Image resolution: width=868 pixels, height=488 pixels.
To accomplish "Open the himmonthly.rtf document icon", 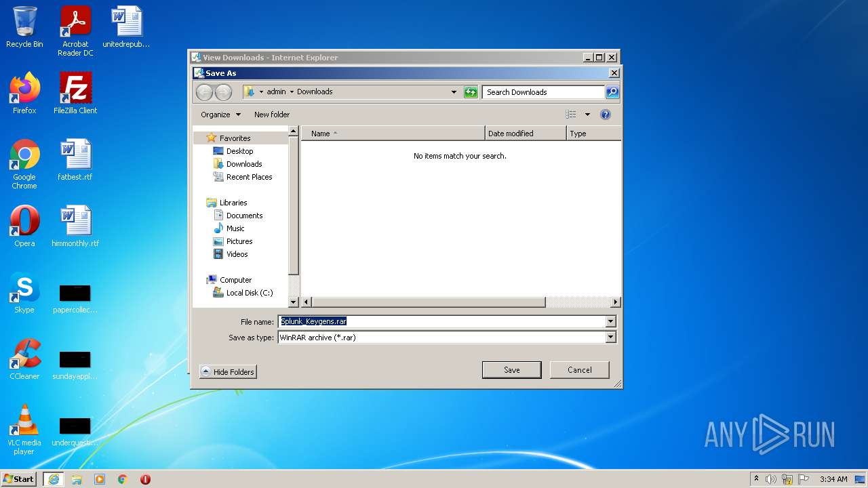I will click(75, 226).
